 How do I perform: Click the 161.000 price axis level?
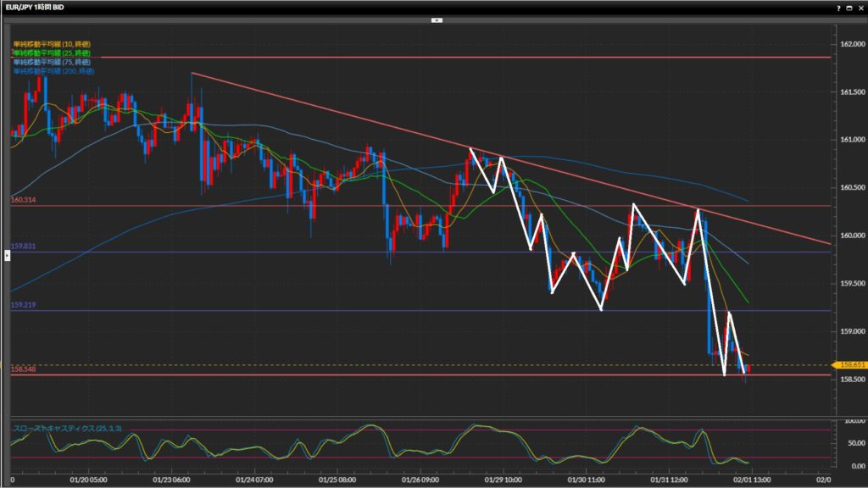pos(849,139)
